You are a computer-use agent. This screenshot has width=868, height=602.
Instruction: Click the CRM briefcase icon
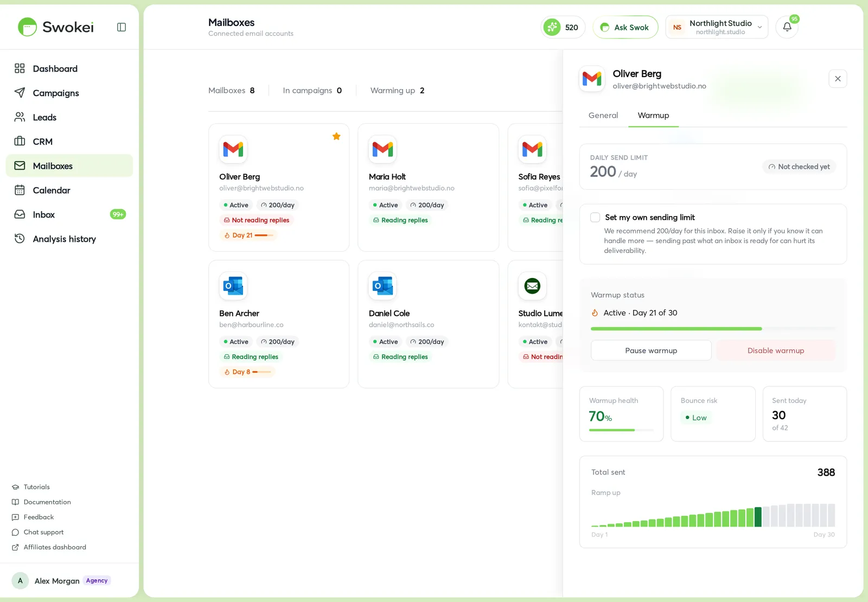20,141
